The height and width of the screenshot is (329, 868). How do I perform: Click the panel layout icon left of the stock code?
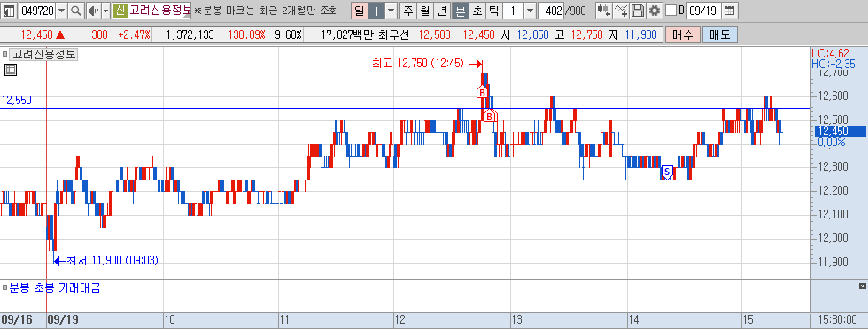pyautogui.click(x=9, y=11)
